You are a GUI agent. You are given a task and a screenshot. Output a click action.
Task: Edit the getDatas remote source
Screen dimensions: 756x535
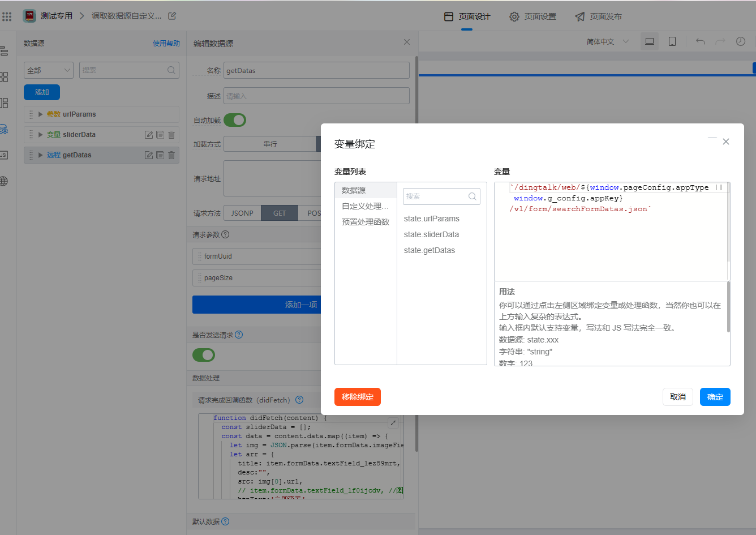click(149, 155)
